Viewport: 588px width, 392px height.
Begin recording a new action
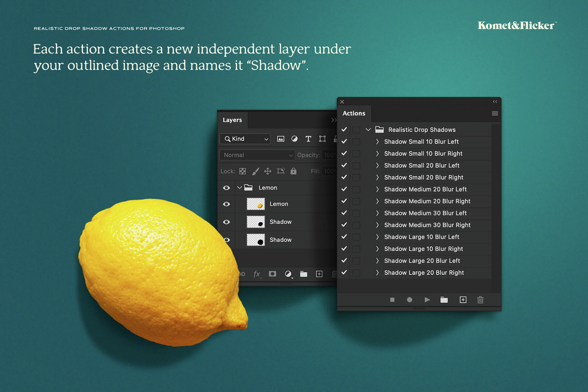click(x=410, y=300)
